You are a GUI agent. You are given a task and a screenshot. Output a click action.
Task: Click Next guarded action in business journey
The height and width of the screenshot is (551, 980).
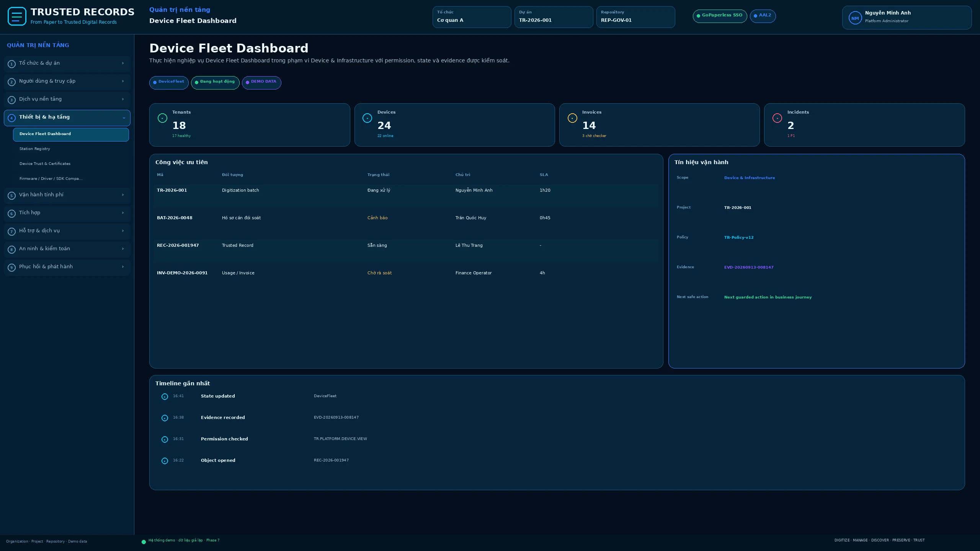(768, 297)
